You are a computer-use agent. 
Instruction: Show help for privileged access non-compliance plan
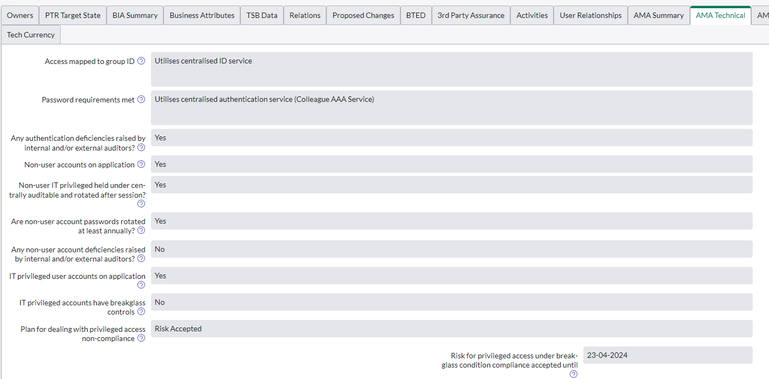pyautogui.click(x=141, y=338)
